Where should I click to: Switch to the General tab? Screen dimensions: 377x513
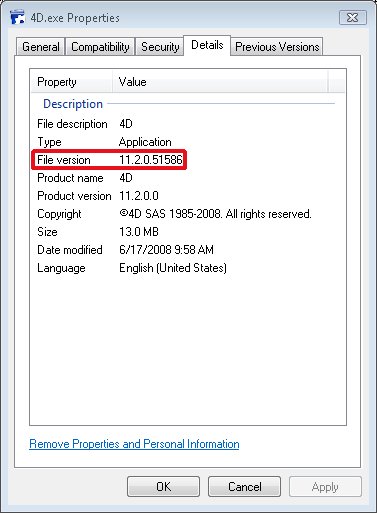point(41,47)
